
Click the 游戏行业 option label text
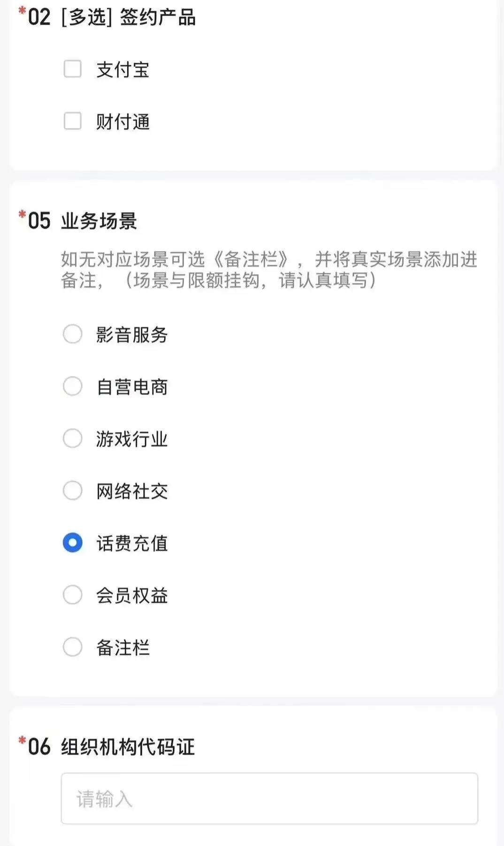(x=132, y=439)
